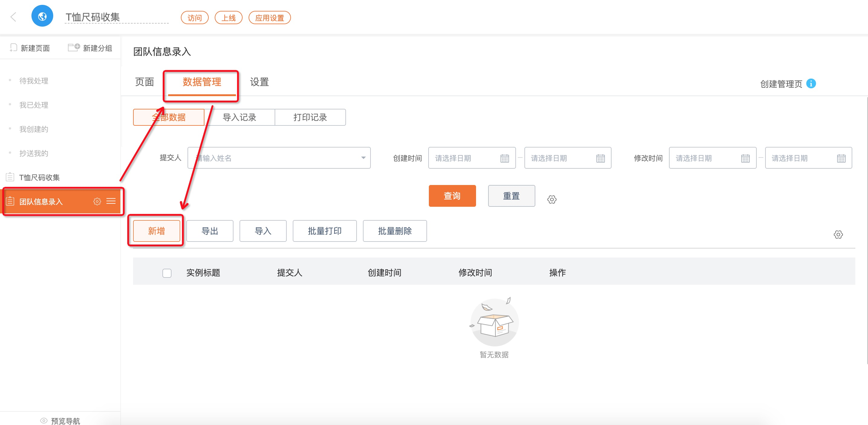Screen dimensions: 868x425
Task: Click the new page icon 新建页面
Action: [13, 48]
